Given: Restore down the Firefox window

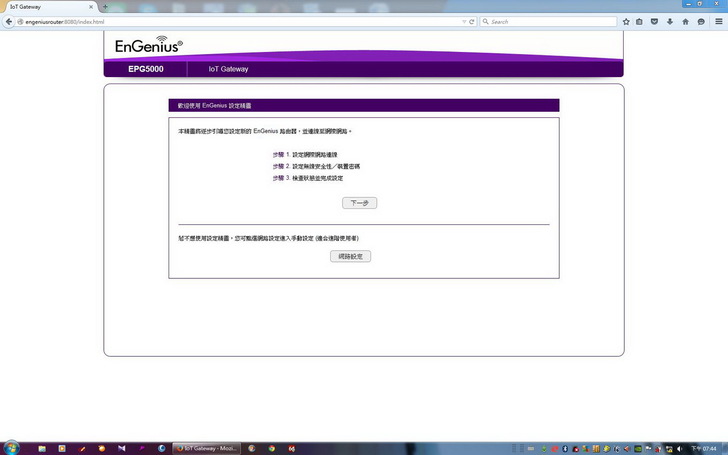Looking at the screenshot, I should (x=700, y=4).
